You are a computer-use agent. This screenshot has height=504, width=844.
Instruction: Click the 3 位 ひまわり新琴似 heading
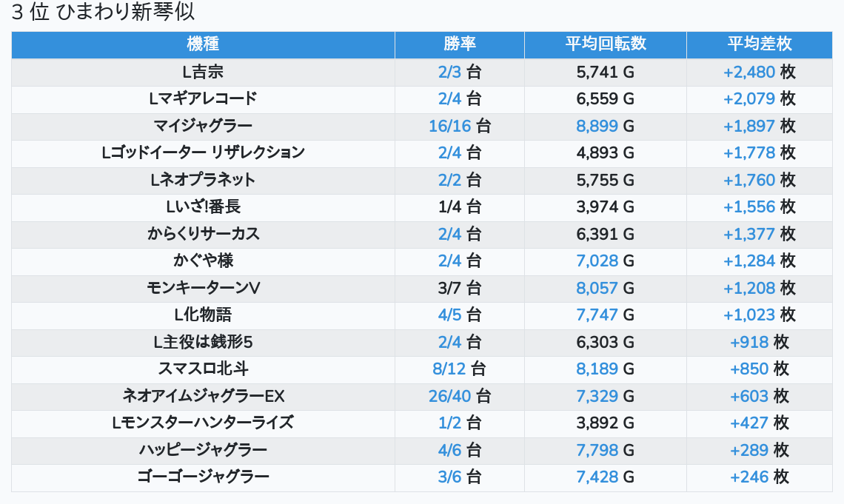104,13
